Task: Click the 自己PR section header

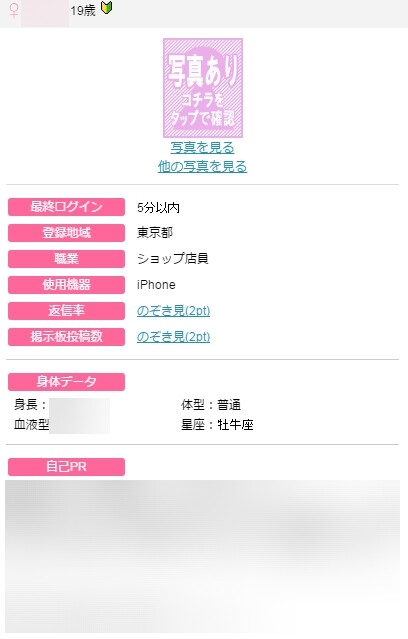Action: pos(66,467)
